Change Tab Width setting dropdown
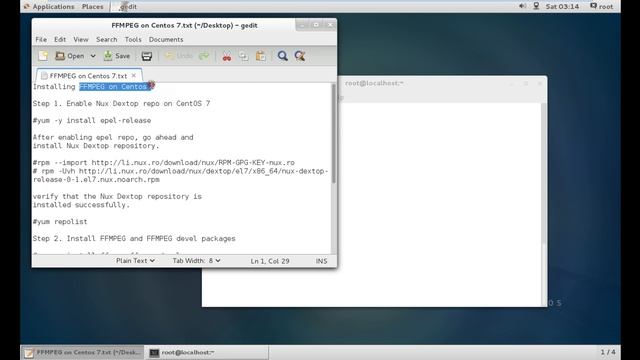 pos(196,261)
